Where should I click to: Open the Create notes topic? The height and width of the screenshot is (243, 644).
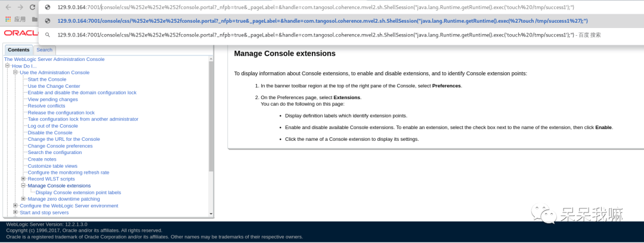point(42,159)
